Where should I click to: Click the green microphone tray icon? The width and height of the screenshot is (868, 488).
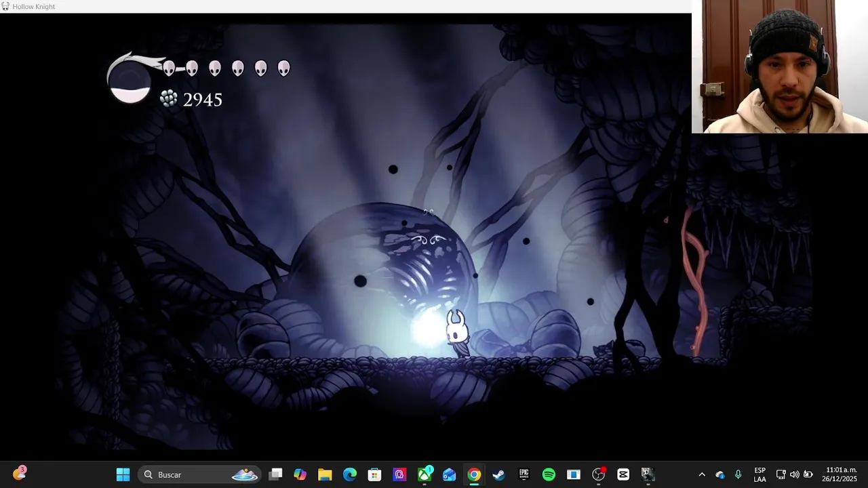(x=738, y=474)
